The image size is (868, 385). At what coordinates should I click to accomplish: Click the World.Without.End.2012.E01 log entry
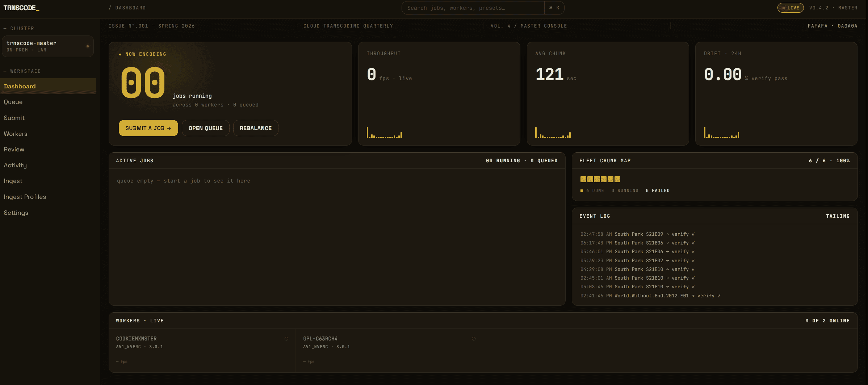650,296
